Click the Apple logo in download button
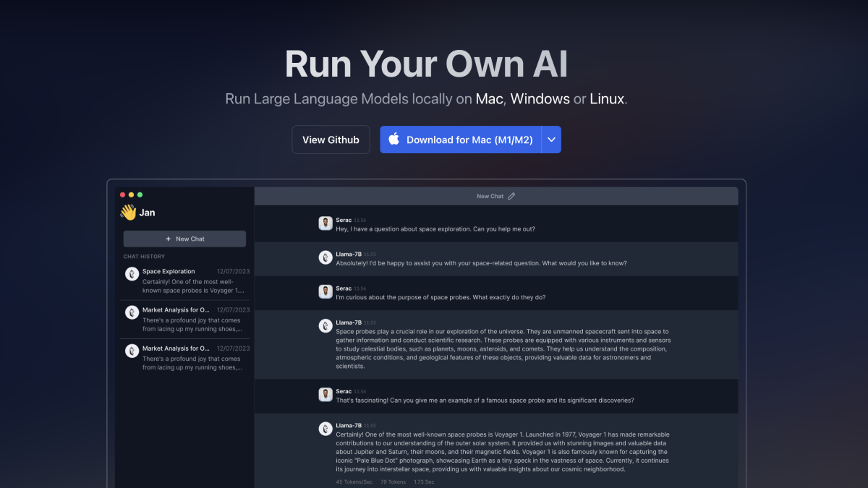 click(x=394, y=140)
